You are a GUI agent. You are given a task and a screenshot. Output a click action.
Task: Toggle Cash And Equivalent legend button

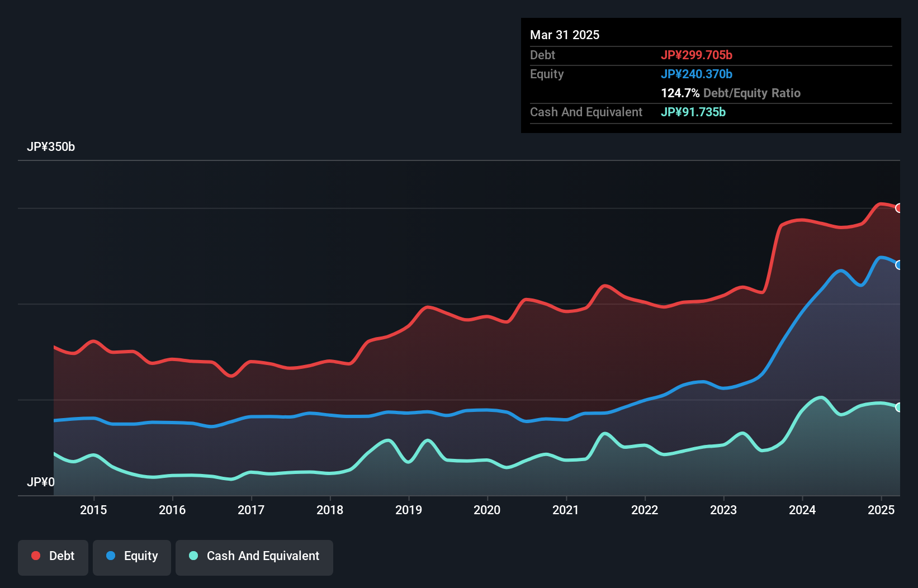pyautogui.click(x=254, y=557)
